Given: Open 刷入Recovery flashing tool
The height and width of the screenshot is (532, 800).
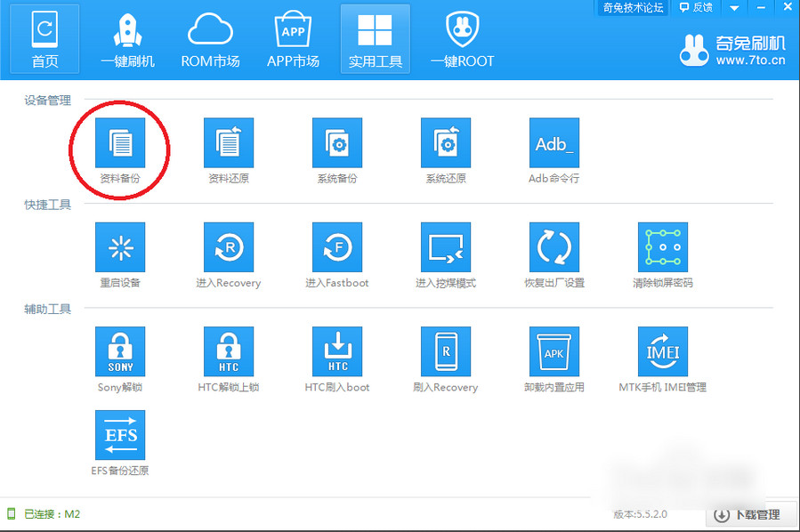Looking at the screenshot, I should tap(446, 351).
